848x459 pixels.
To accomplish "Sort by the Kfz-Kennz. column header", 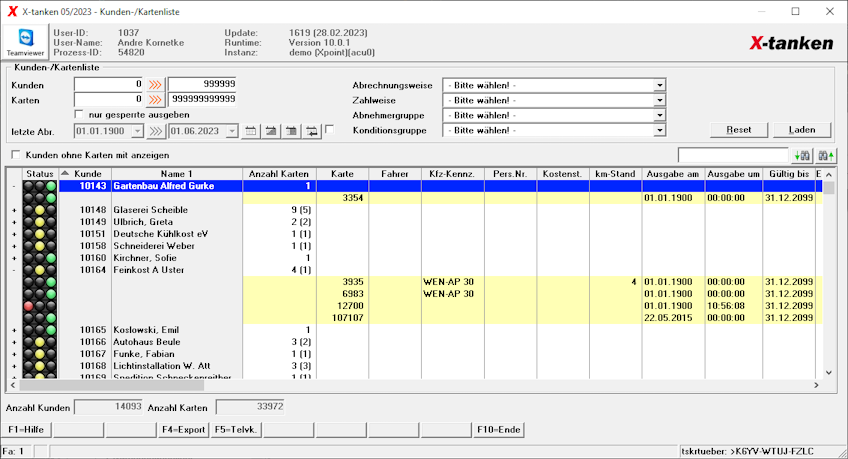I will tap(452, 174).
